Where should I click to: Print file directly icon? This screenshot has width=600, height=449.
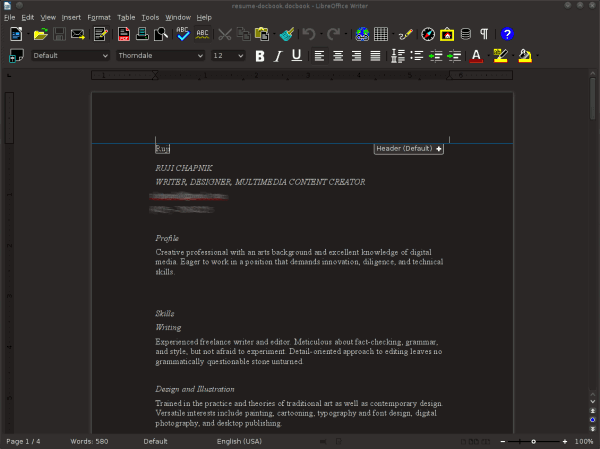142,34
